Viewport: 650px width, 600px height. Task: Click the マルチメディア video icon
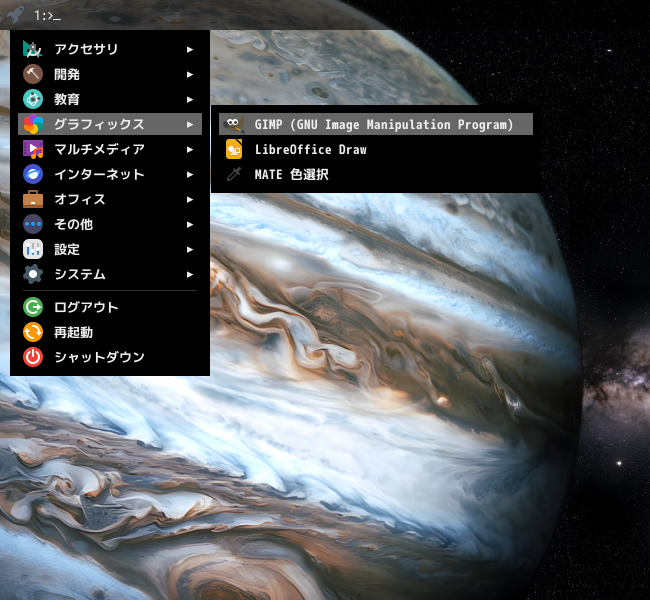[x=33, y=149]
